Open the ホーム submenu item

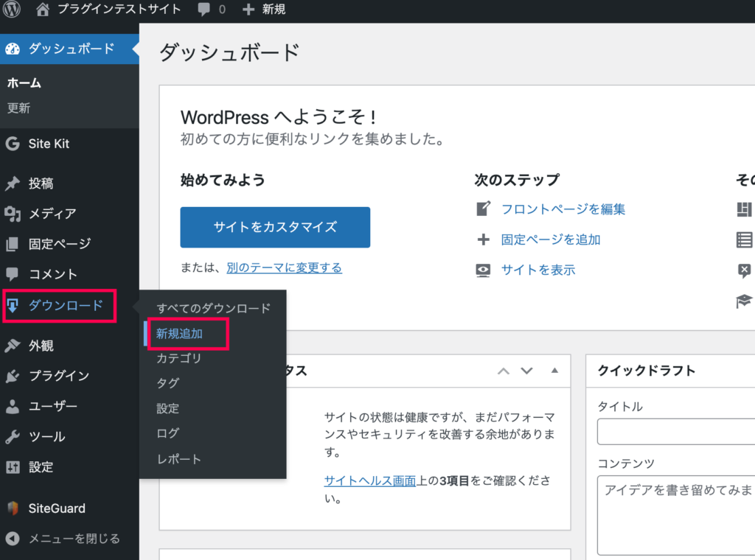pyautogui.click(x=24, y=83)
